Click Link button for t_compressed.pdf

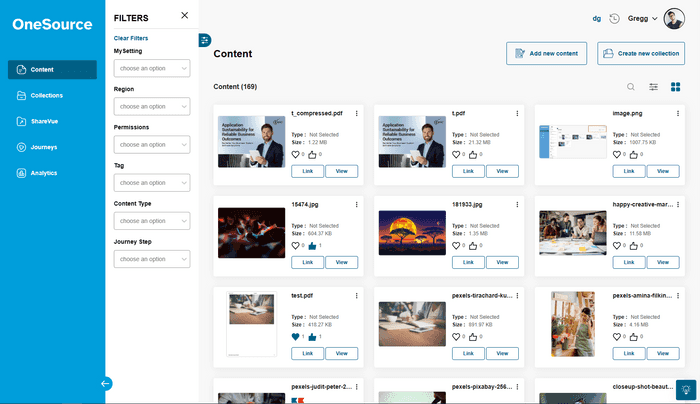point(308,171)
